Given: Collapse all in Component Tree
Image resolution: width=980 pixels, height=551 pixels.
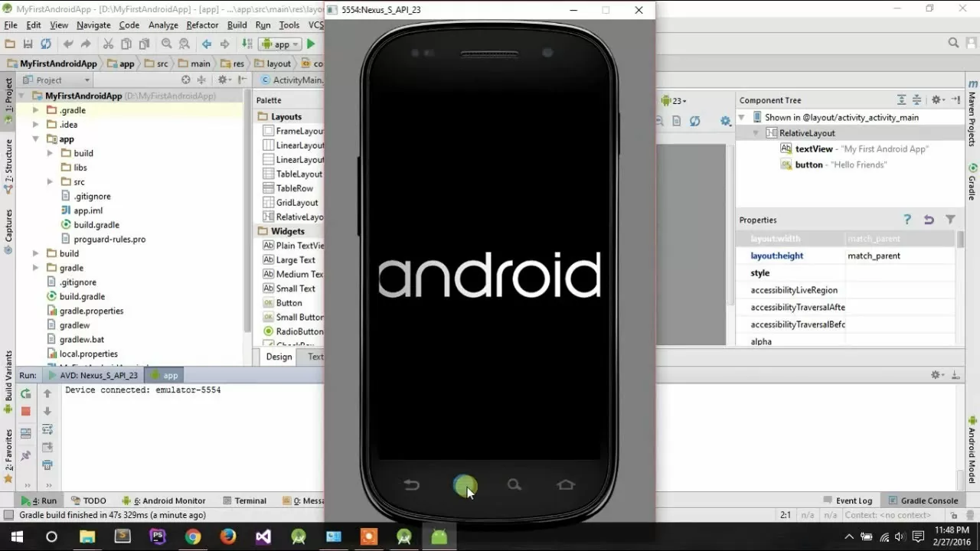Looking at the screenshot, I should point(916,99).
